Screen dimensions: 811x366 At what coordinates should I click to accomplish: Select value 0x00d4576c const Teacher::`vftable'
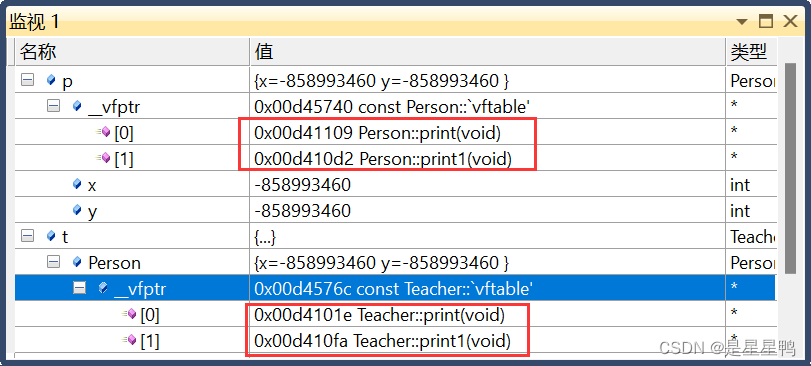pos(394,289)
